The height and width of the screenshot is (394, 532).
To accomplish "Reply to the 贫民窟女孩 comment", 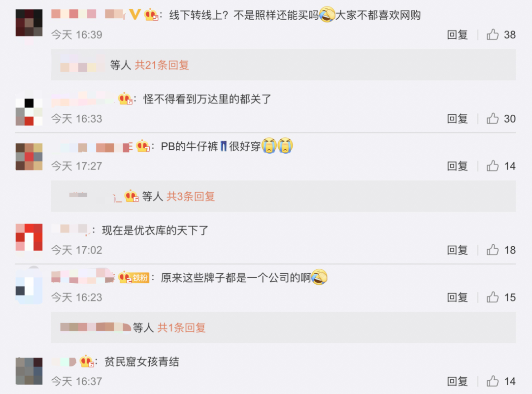I will (x=457, y=381).
